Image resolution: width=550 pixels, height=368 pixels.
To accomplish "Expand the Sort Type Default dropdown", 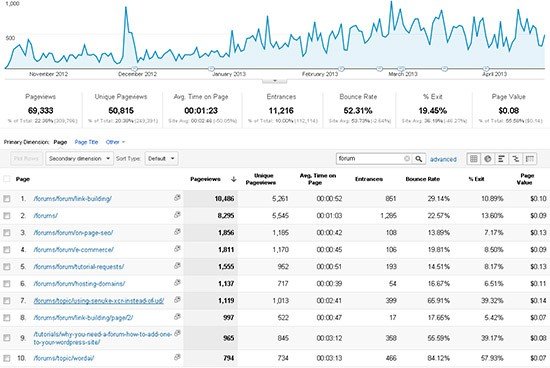I will (161, 159).
